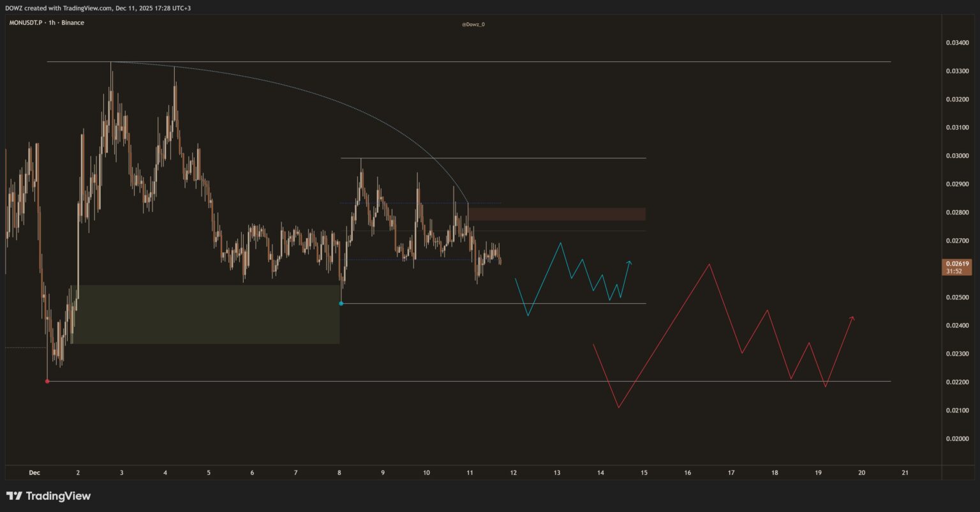Click date 21 on the time axis
This screenshot has width=980, height=512.
905,473
